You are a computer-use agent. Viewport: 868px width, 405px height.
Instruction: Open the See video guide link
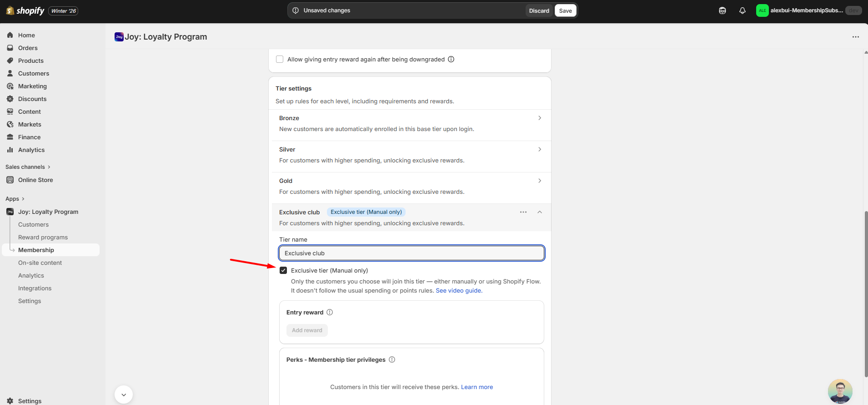coord(458,291)
